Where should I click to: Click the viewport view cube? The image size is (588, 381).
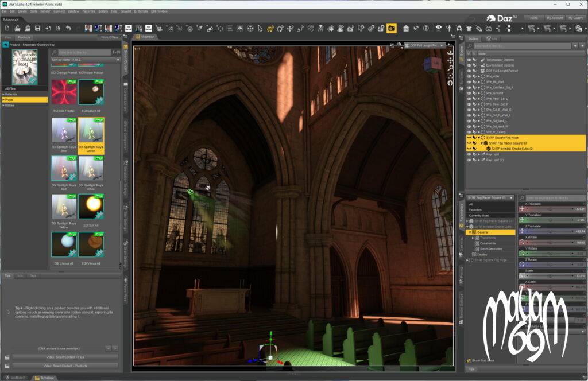coord(432,64)
